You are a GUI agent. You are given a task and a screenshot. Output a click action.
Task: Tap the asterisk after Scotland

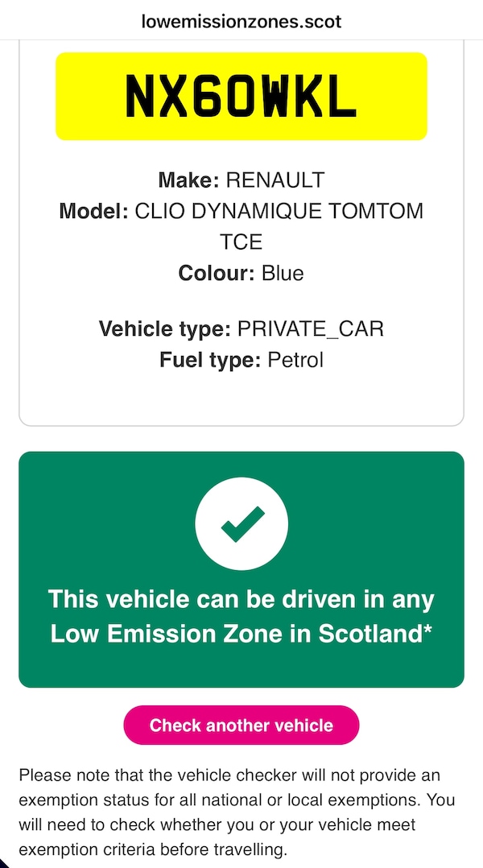click(428, 631)
